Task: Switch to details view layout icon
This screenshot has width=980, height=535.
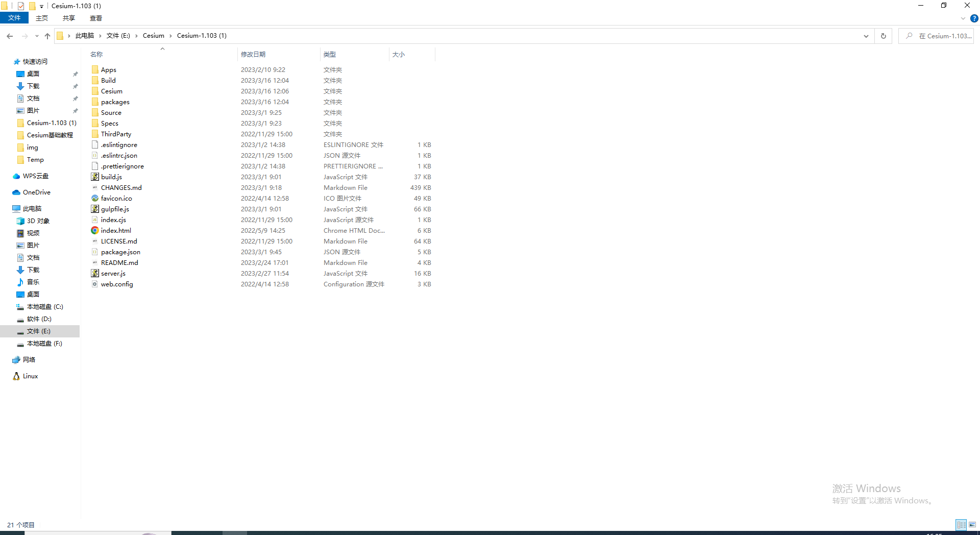Action: pyautogui.click(x=961, y=525)
